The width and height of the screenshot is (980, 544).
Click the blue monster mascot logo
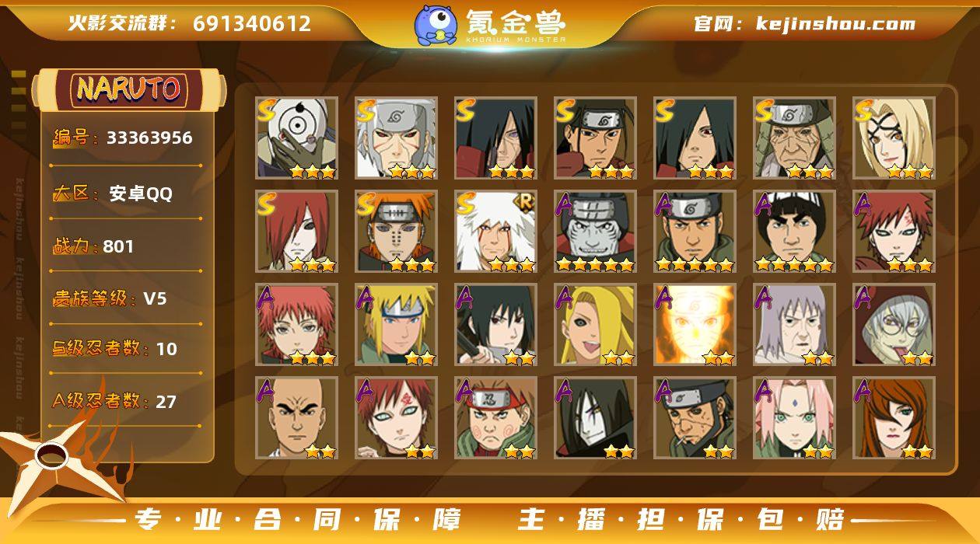436,25
